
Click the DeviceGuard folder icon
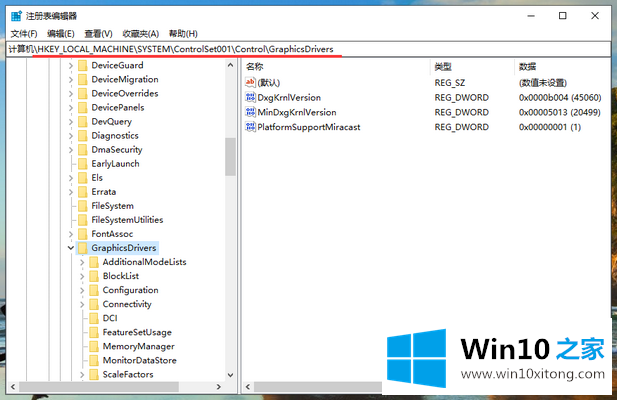coord(81,65)
